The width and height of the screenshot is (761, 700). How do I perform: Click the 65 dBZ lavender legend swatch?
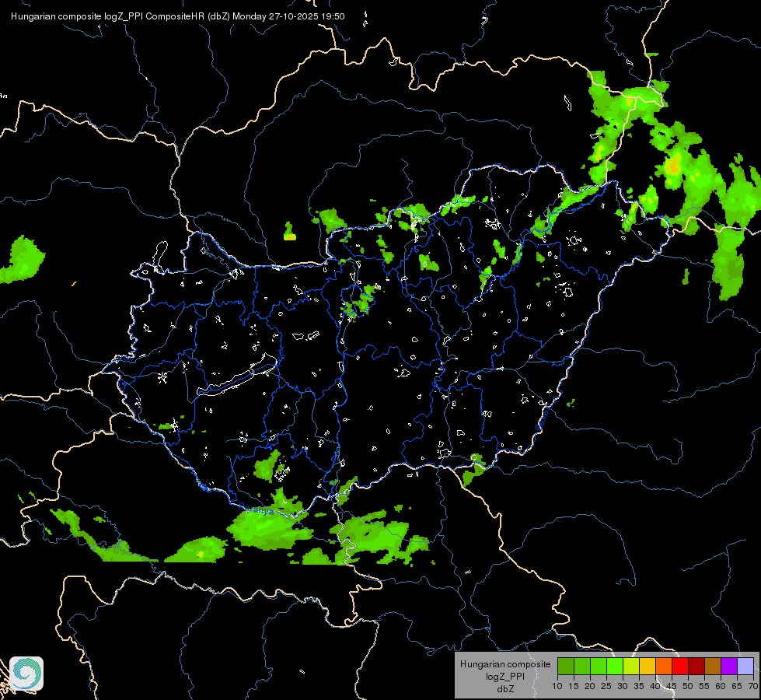click(745, 666)
